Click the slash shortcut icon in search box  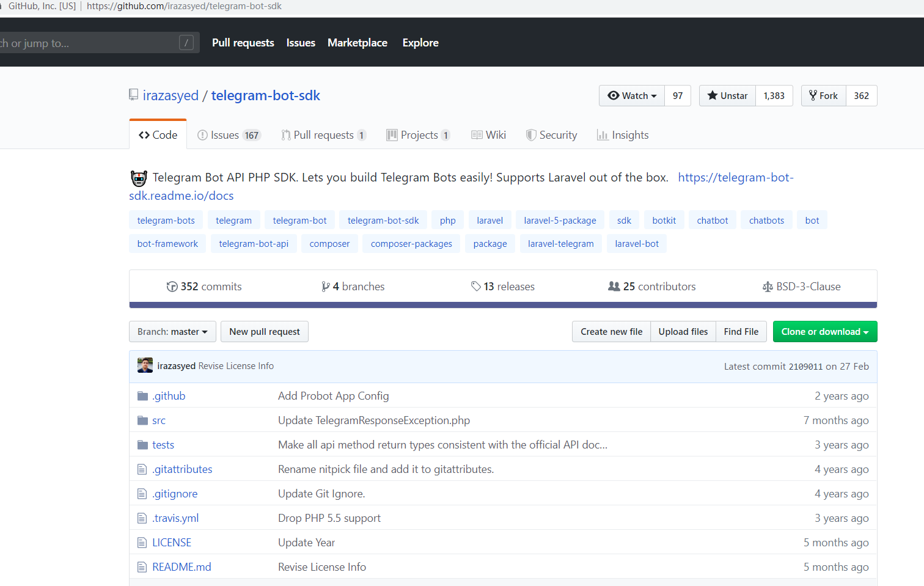186,43
